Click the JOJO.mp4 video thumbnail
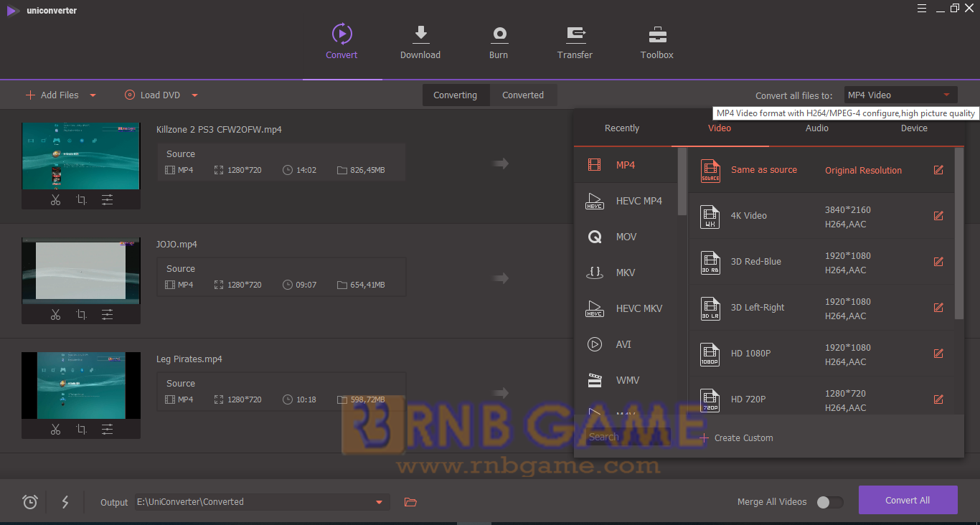Image resolution: width=980 pixels, height=525 pixels. point(81,271)
